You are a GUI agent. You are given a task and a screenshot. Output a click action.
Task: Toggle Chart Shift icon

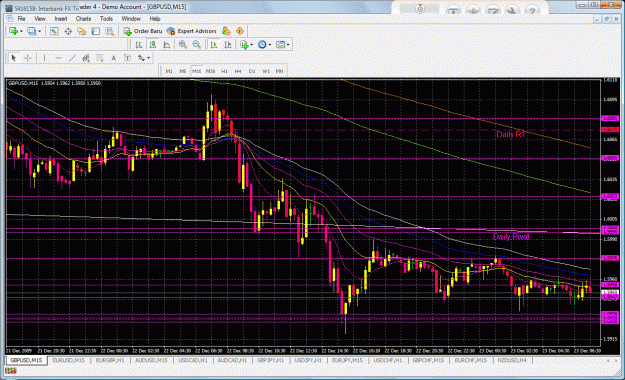click(x=228, y=45)
